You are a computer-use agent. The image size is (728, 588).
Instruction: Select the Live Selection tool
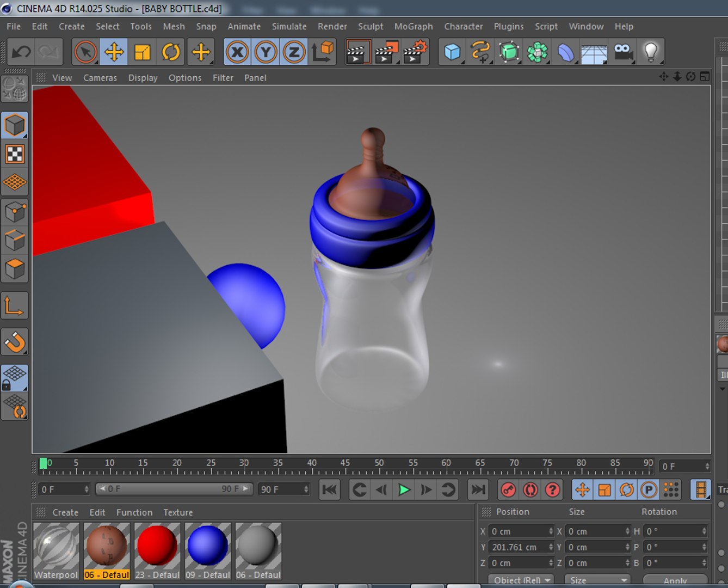[85, 52]
